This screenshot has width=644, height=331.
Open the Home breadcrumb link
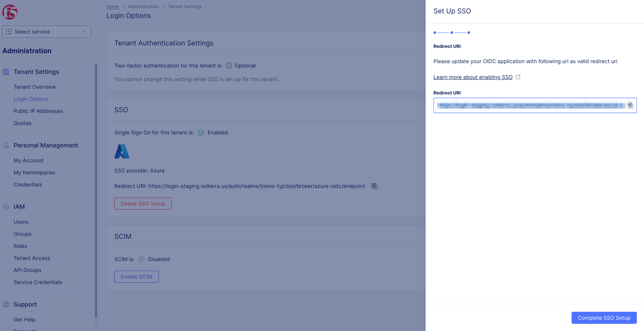[112, 6]
